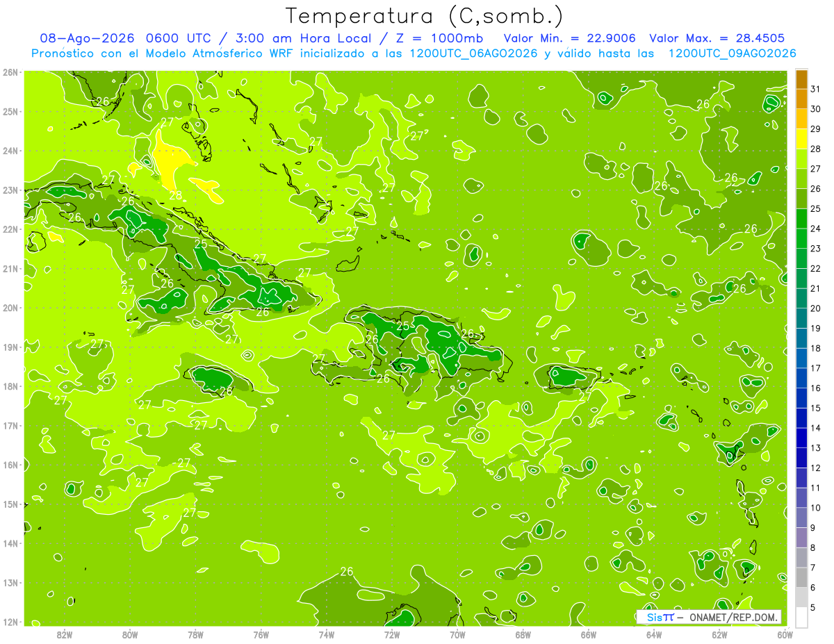Screen dimensions: 834x644
Task: Click the '68W' longitude axis label
Action: click(523, 634)
